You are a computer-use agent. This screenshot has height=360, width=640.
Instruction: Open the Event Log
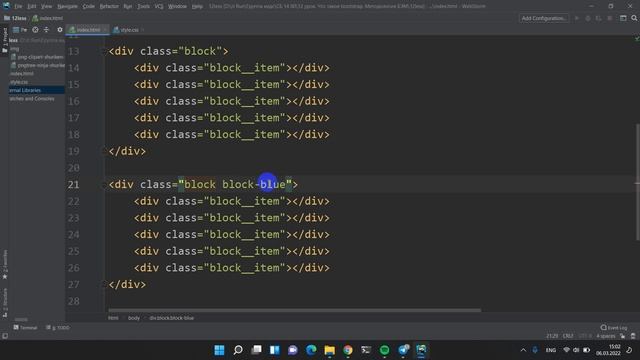(x=614, y=327)
